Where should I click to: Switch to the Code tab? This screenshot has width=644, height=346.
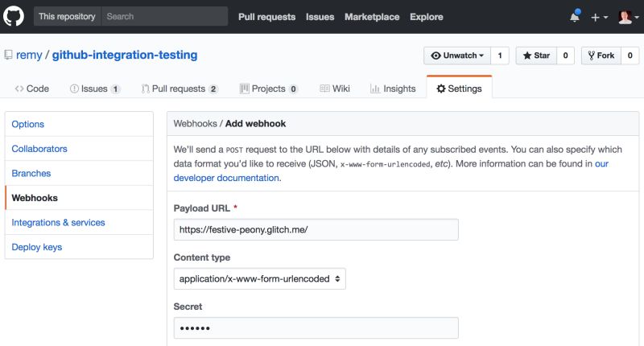tap(32, 89)
